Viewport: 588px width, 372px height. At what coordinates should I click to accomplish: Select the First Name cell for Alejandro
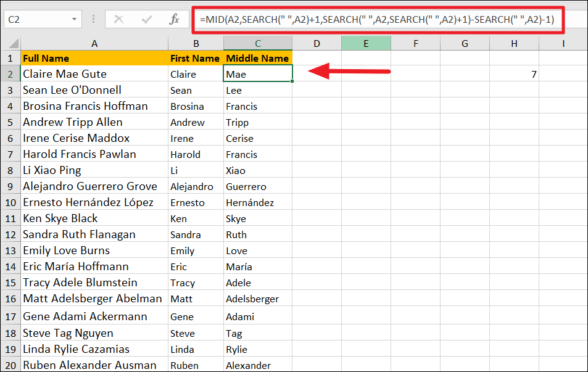click(196, 186)
